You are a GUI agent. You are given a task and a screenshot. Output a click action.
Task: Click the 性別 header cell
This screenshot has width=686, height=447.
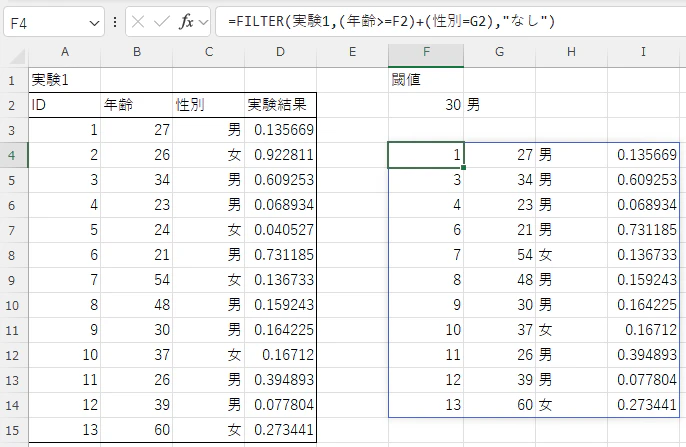[x=209, y=105]
